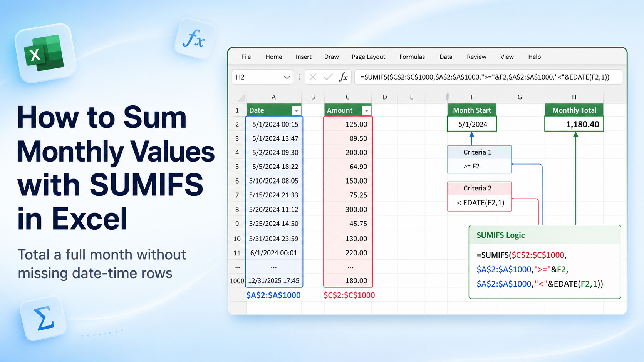Click the Select All corner triangle
The height and width of the screenshot is (362, 644).
pos(241,97)
